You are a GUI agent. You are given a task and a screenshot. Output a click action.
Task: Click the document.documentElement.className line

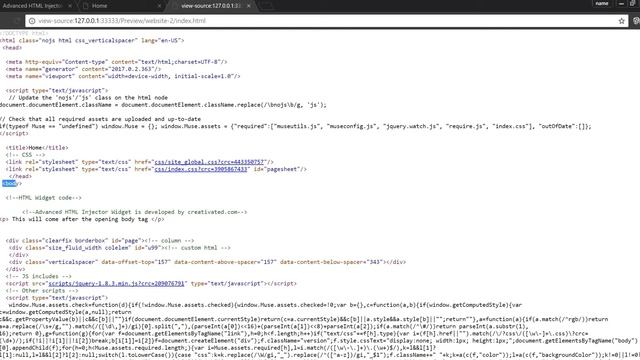coord(163,105)
